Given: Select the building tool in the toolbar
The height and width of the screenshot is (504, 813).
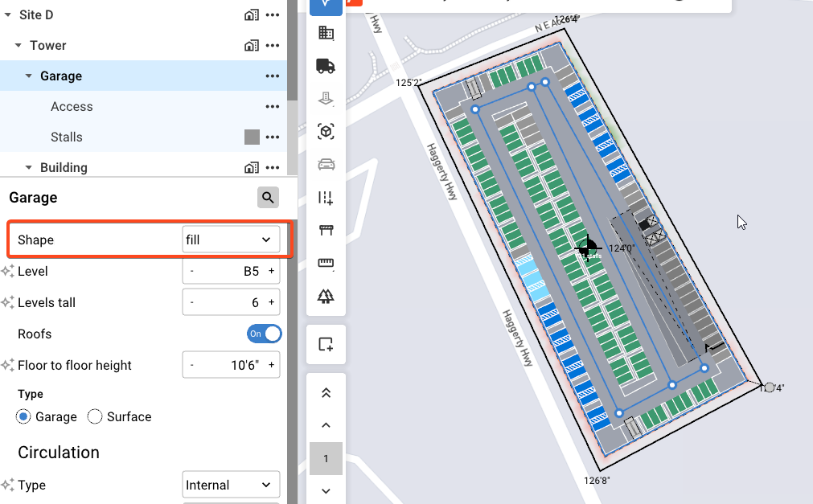Looking at the screenshot, I should [326, 33].
